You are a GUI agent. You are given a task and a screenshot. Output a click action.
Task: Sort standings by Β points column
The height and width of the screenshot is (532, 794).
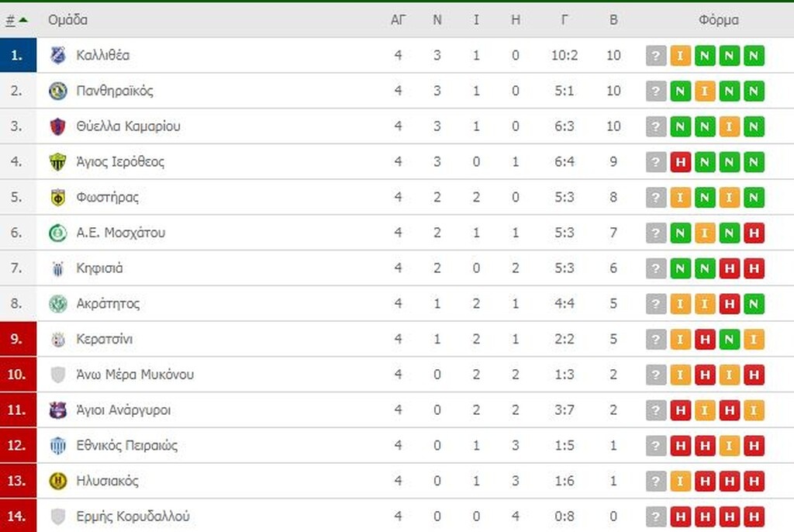coord(613,20)
